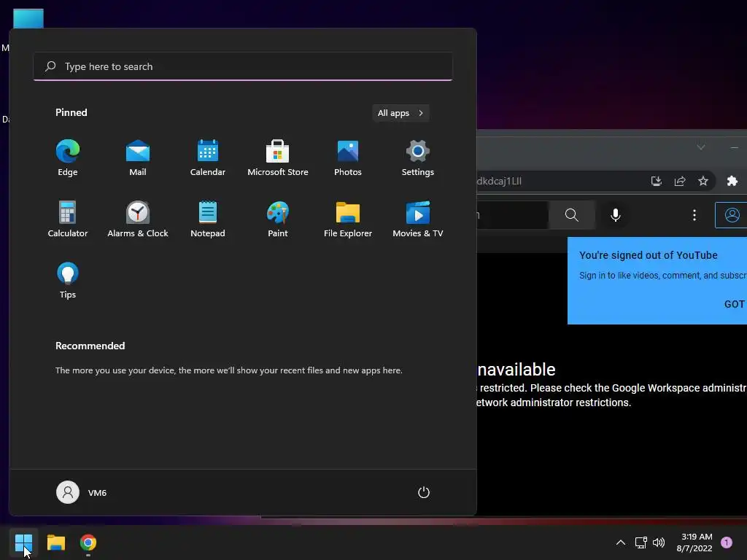
Task: Select the Recommended section heading
Action: 90,346
